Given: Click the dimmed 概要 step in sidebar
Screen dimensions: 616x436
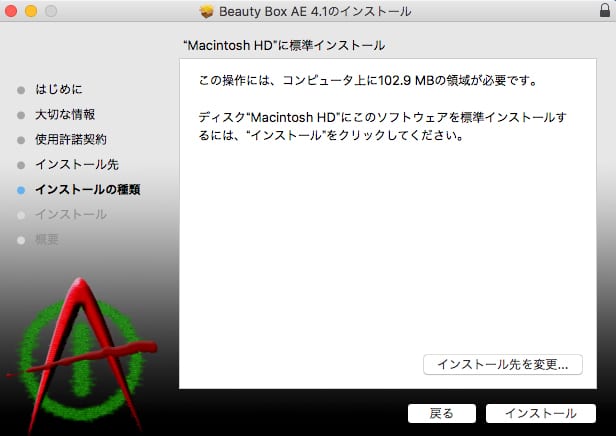Looking at the screenshot, I should point(47,239).
